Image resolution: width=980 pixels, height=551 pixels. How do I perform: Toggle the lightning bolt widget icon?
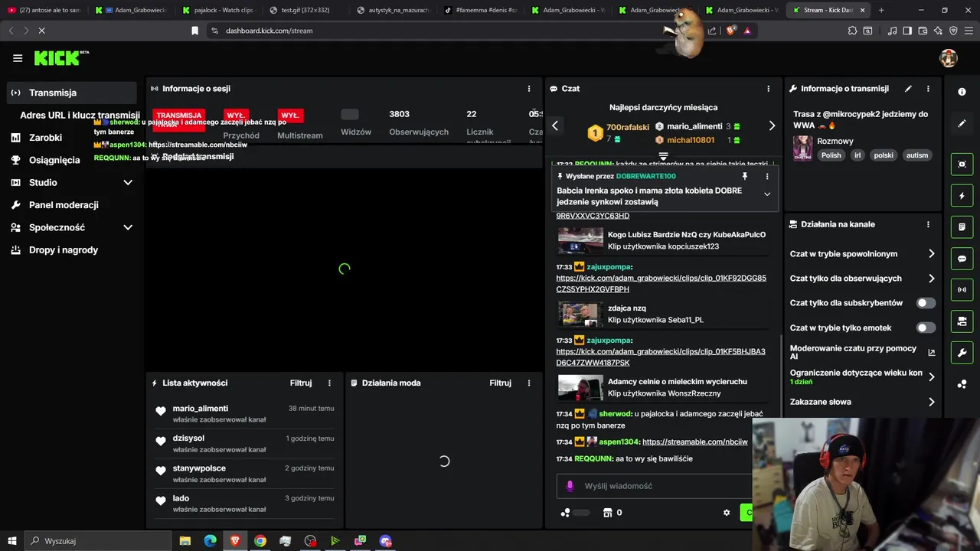click(x=962, y=196)
